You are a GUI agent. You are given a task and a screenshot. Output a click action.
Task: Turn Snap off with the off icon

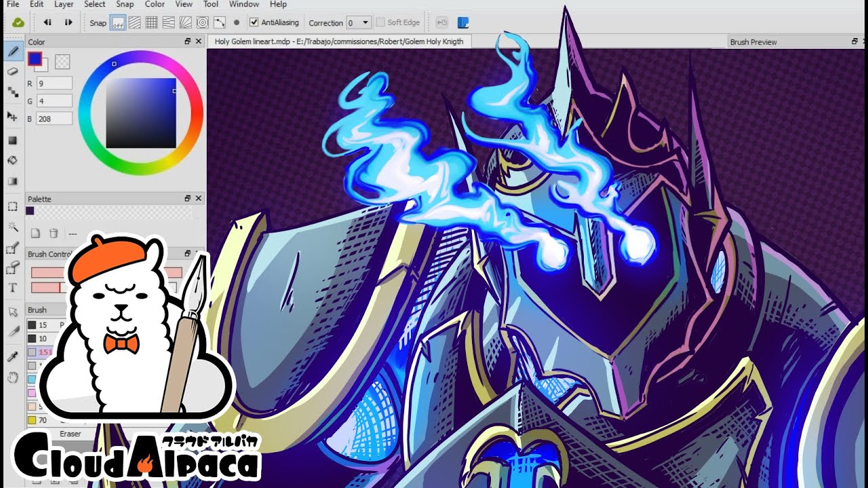coord(118,22)
